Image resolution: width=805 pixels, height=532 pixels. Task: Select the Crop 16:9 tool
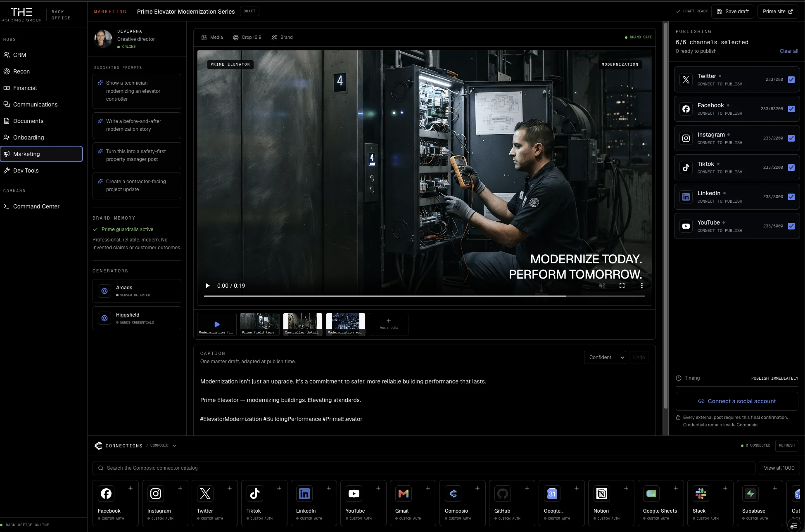click(x=247, y=37)
